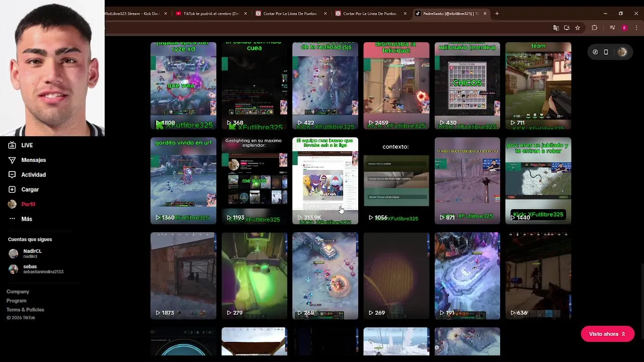Open the Terms & Policies link
The image size is (644, 362).
pos(25,310)
